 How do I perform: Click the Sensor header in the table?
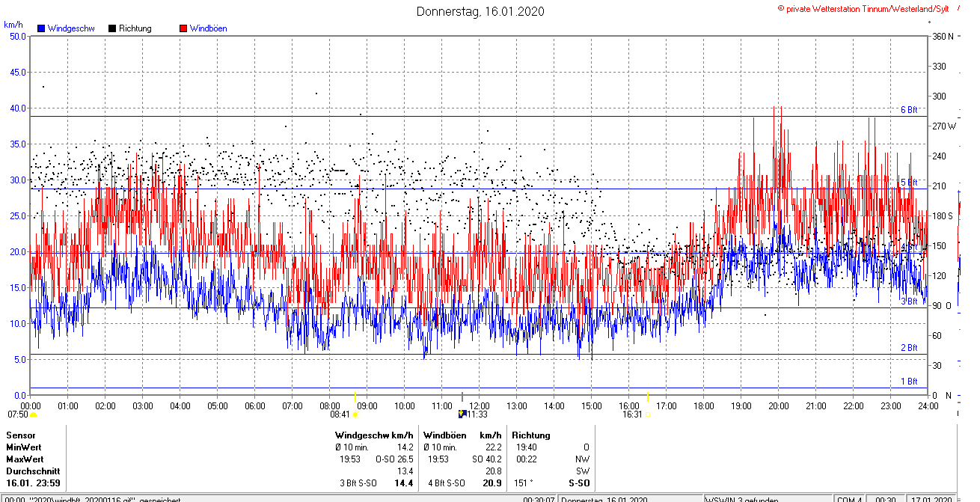(20, 435)
